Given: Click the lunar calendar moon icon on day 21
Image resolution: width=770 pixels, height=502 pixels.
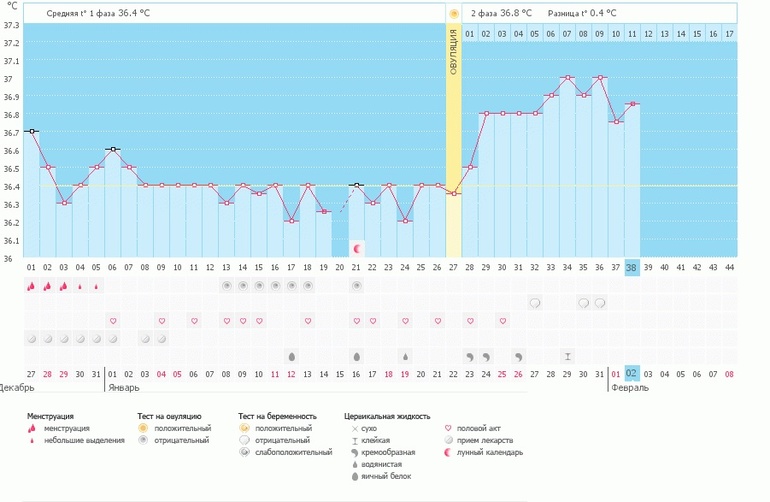Looking at the screenshot, I should click(x=357, y=246).
